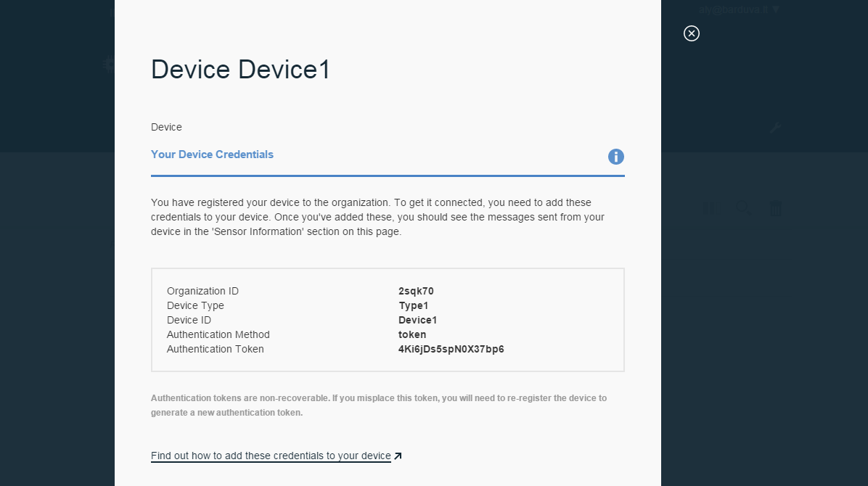
Task: Click the trash delete icon in the background toolbar
Action: point(776,208)
